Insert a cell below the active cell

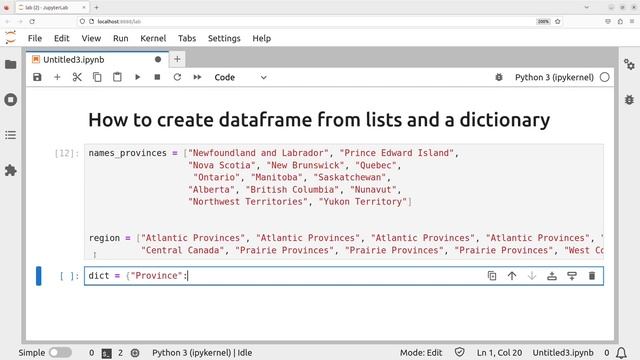click(x=572, y=276)
